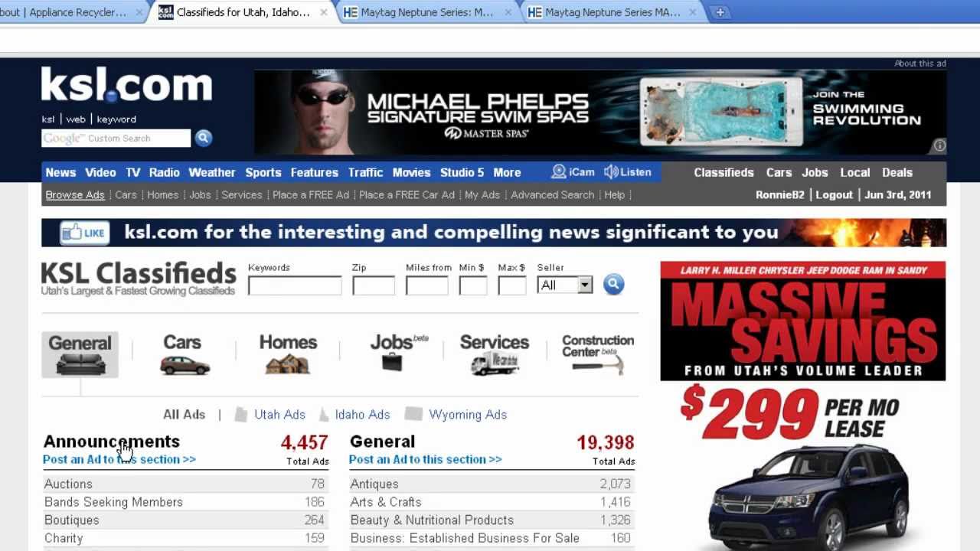
Task: Open the My Ads link
Action: click(482, 194)
